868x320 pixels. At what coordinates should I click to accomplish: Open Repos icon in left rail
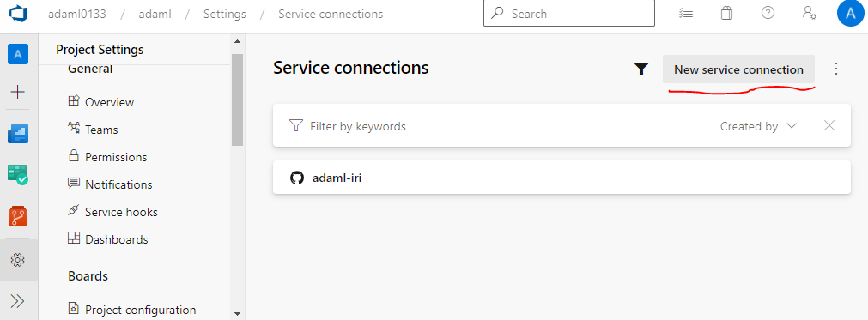coord(18,216)
